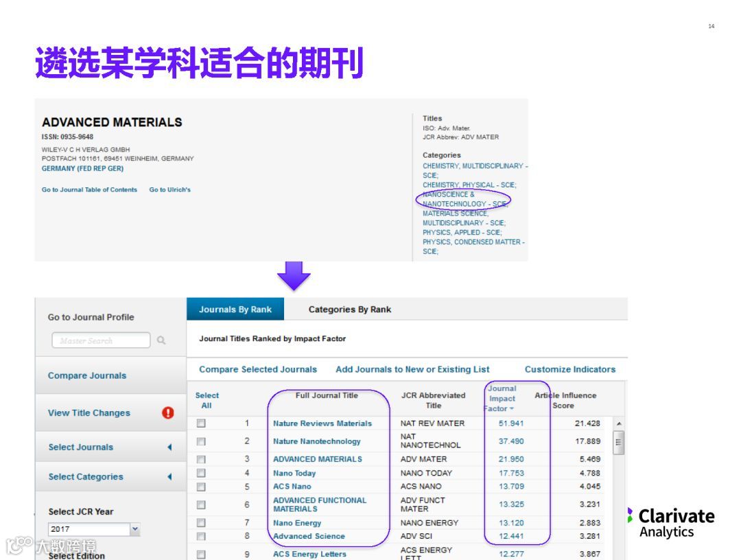The image size is (741, 560).
Task: Click impact factor 51.941 value
Action: [x=511, y=423]
